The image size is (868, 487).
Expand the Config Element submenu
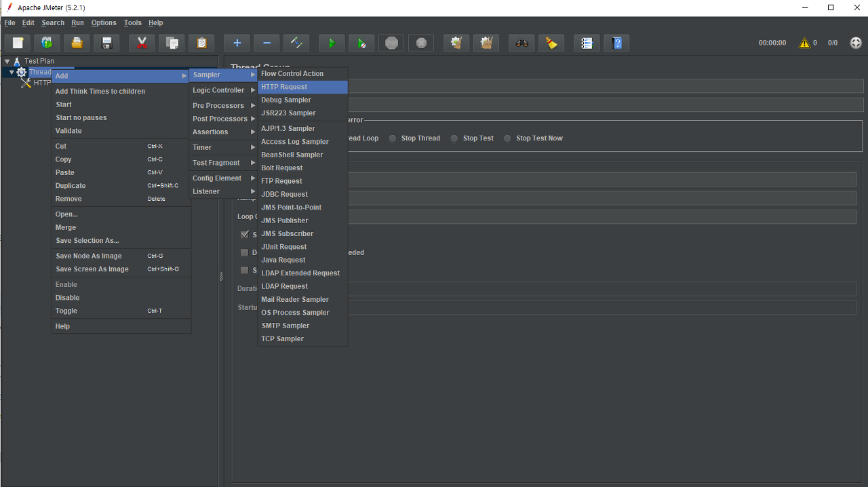point(223,178)
